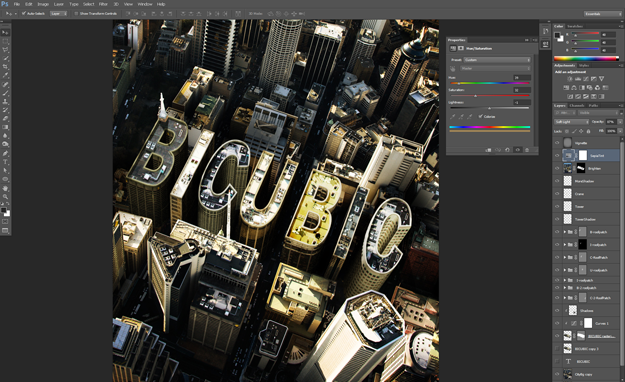Switch to the Channels tab
This screenshot has height=382, width=625.
[x=577, y=105]
